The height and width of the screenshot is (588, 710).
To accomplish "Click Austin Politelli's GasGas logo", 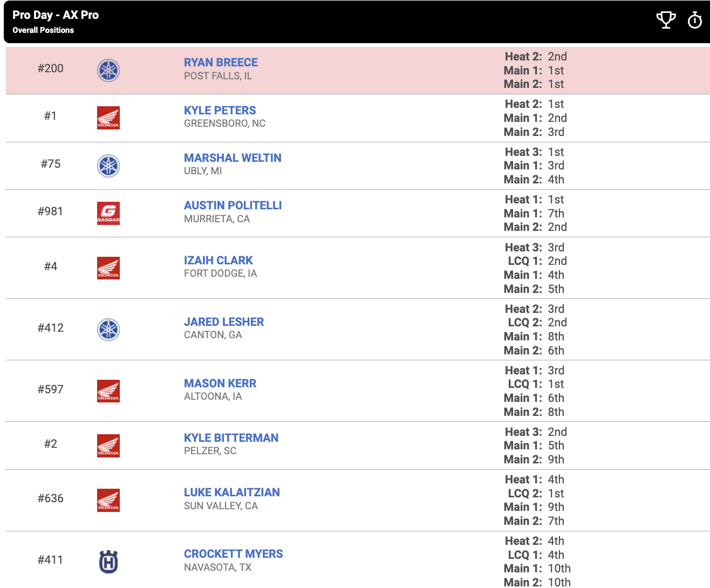I will [108, 213].
